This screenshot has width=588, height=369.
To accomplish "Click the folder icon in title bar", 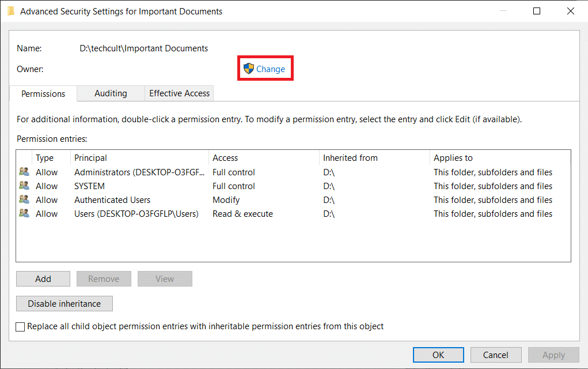I will tap(11, 11).
